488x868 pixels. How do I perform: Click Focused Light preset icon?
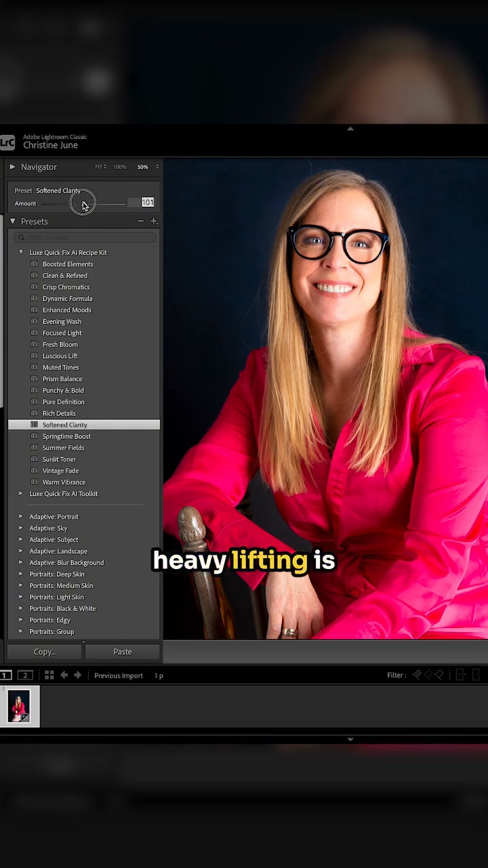tap(35, 333)
